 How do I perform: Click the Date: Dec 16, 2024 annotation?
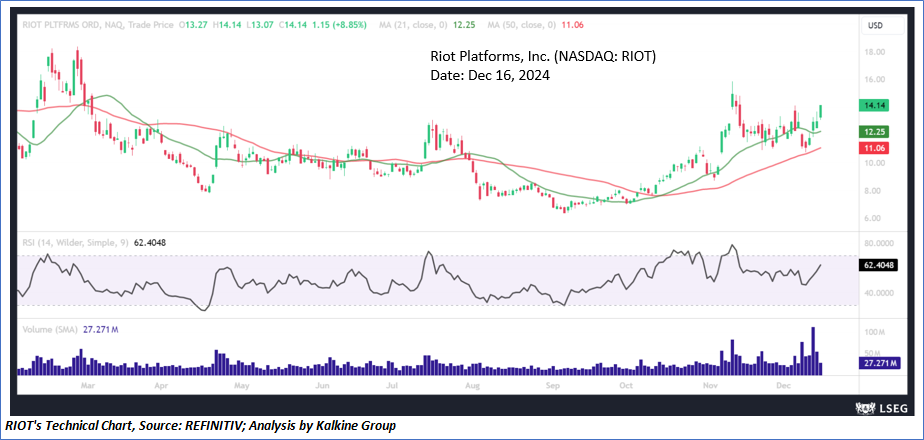point(489,76)
